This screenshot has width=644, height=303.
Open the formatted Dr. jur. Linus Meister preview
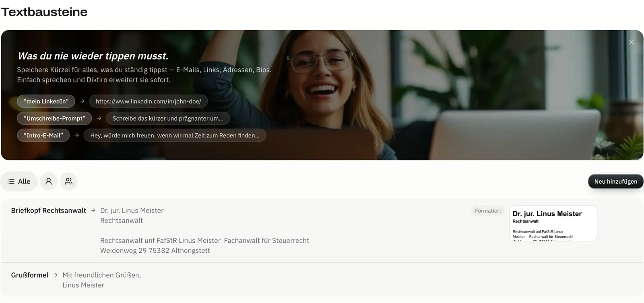[553, 223]
